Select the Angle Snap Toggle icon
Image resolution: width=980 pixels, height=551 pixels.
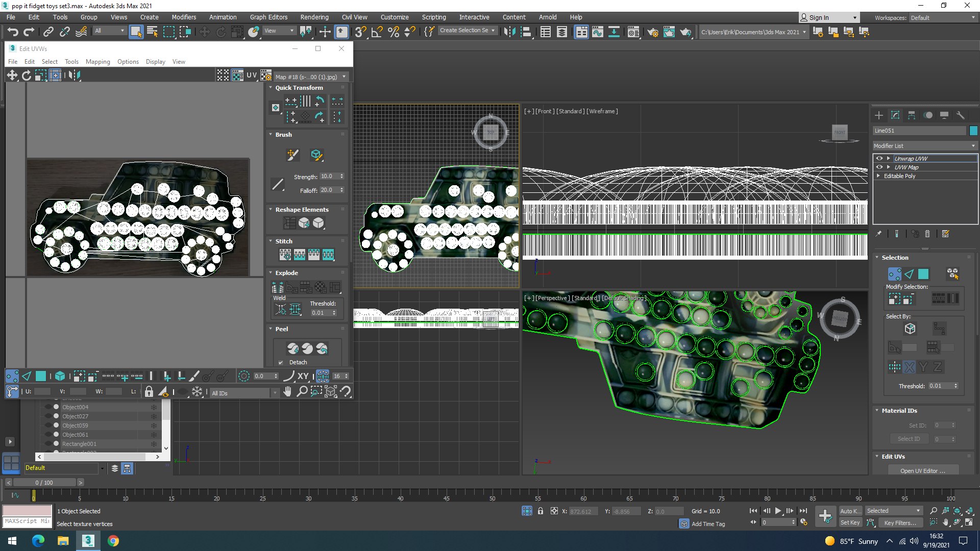pos(377,32)
